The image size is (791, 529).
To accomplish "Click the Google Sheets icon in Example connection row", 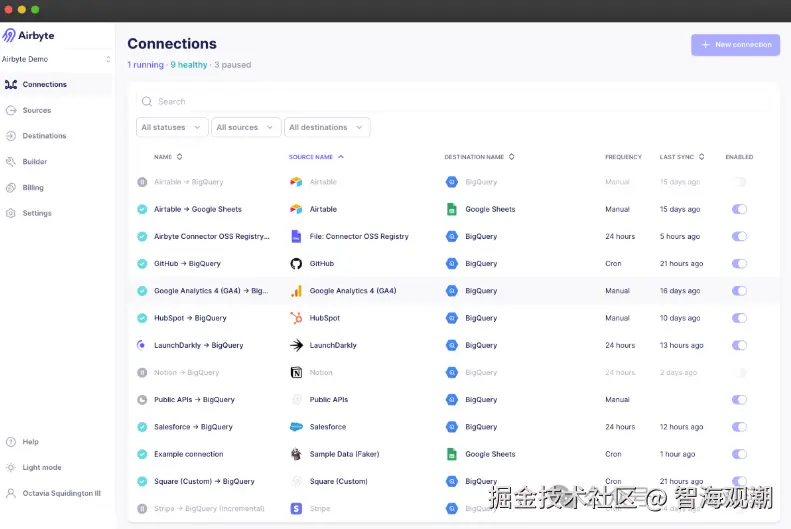I will point(451,454).
